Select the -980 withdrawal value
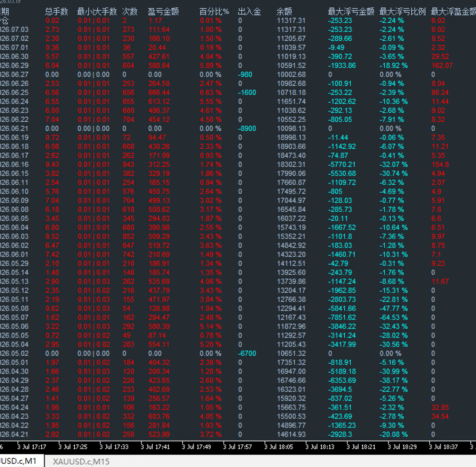476x467 pixels. [x=245, y=75]
